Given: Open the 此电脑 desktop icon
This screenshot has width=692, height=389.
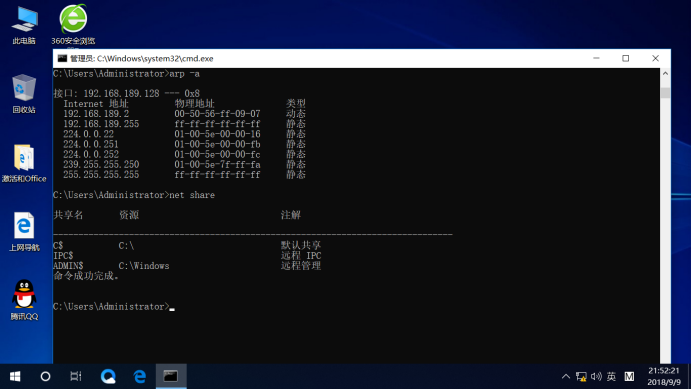Looking at the screenshot, I should pos(24,26).
